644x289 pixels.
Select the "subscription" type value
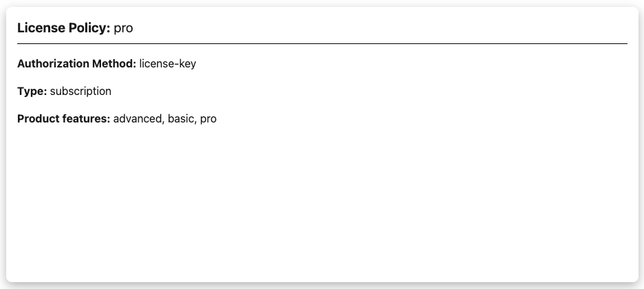(x=80, y=92)
